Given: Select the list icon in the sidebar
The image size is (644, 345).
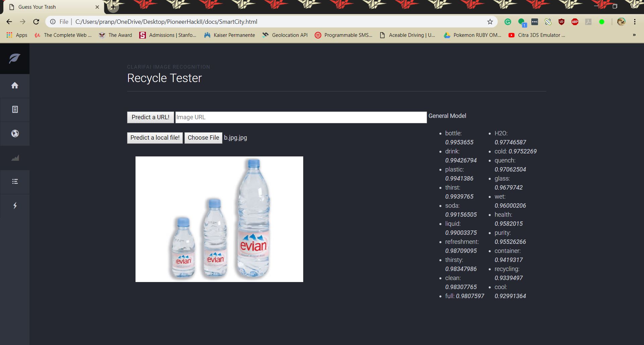Looking at the screenshot, I should coord(15,182).
